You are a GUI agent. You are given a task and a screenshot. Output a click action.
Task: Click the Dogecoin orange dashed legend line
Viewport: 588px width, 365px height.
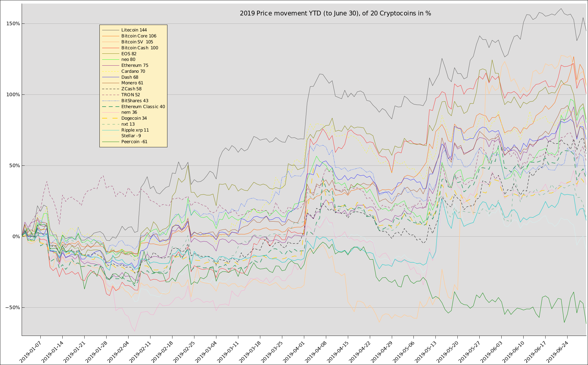click(110, 118)
